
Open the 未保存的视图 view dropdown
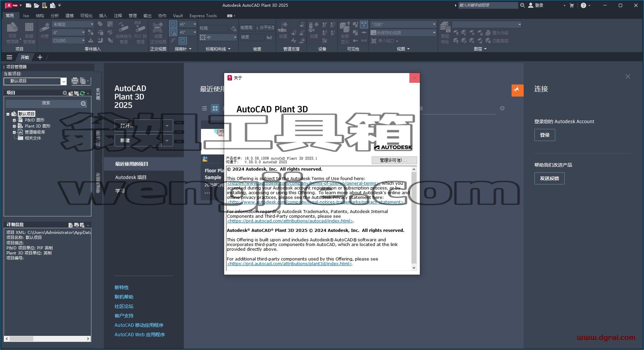pos(403,33)
